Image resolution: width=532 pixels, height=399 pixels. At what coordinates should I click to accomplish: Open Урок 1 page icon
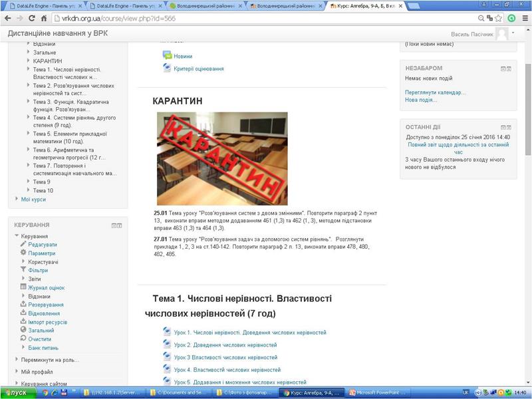[x=167, y=331]
